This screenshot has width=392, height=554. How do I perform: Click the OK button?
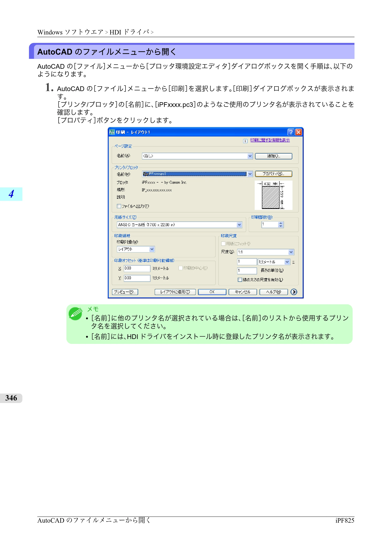tap(212, 292)
